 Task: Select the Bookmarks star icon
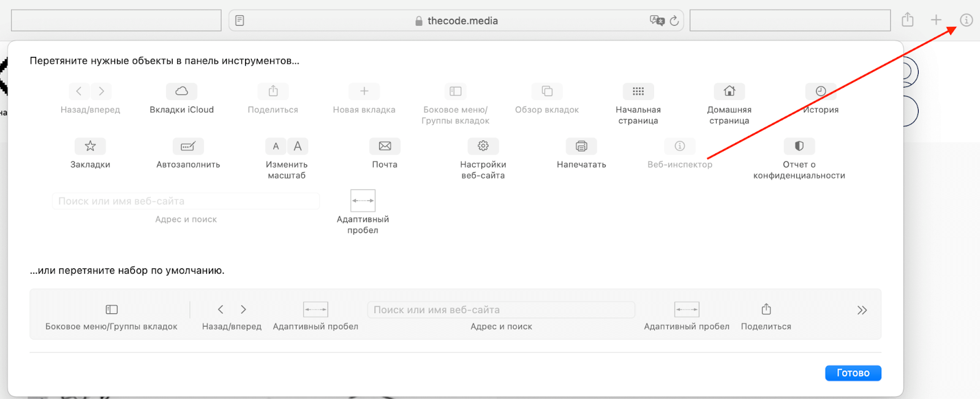point(90,146)
